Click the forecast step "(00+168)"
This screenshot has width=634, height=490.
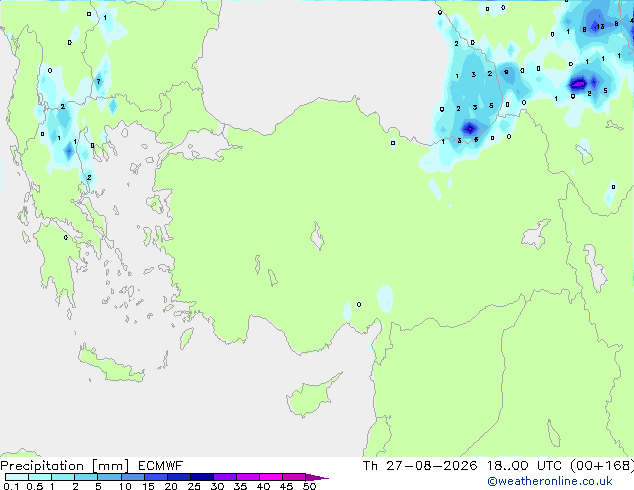pos(602,466)
